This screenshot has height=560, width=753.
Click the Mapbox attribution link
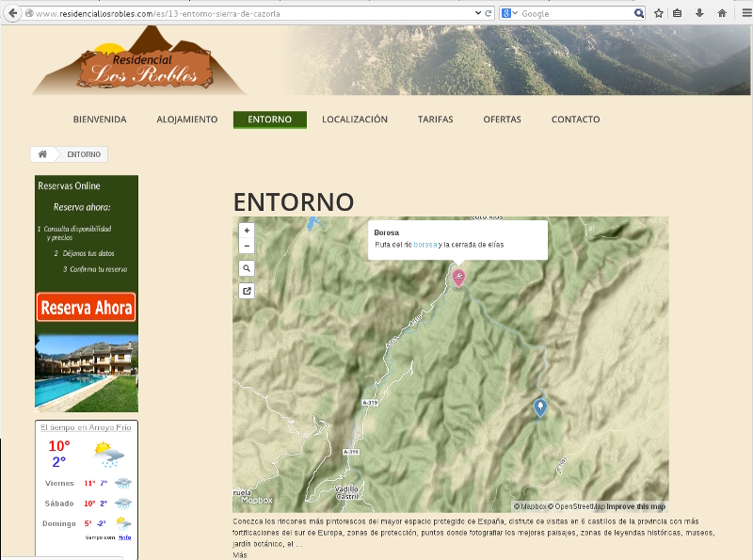[x=530, y=506]
